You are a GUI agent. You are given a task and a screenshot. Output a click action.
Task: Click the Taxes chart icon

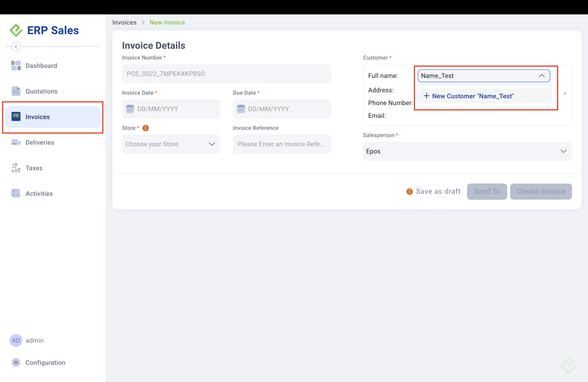point(16,168)
